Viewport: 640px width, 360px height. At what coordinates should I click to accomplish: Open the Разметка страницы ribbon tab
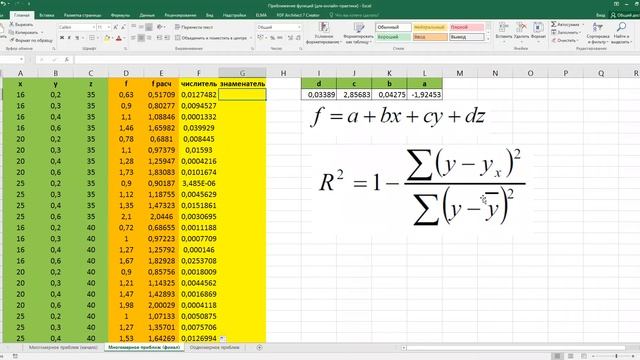[82, 15]
